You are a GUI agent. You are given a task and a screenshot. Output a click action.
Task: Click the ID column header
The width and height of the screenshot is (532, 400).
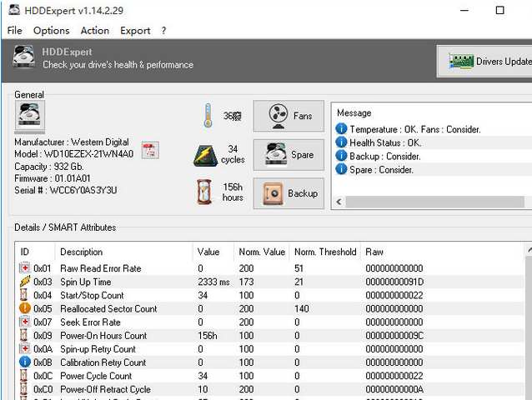click(35, 252)
